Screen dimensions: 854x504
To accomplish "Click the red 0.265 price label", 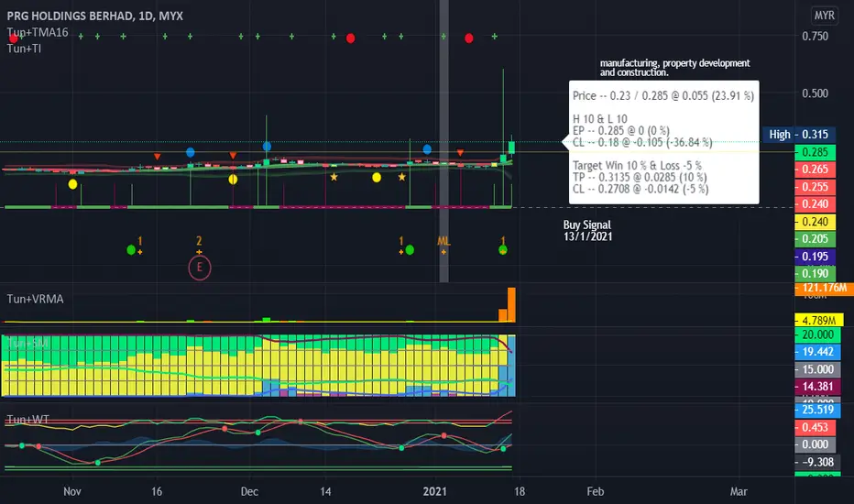I will click(x=815, y=170).
